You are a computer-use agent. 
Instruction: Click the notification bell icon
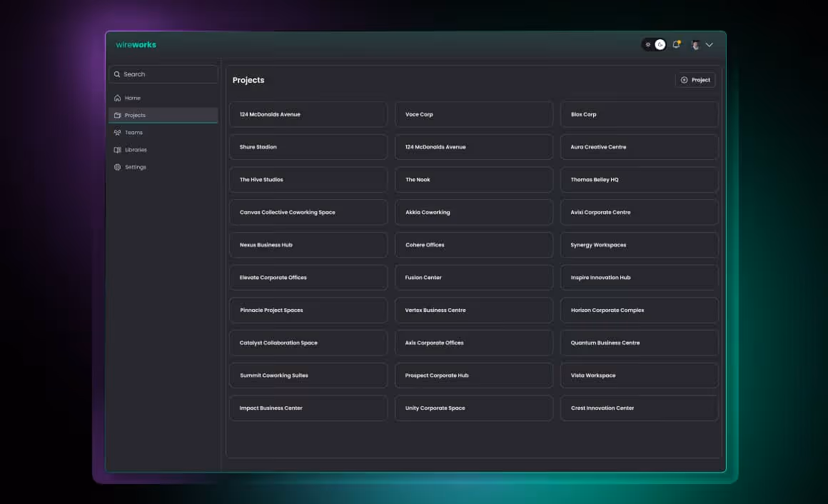677,44
